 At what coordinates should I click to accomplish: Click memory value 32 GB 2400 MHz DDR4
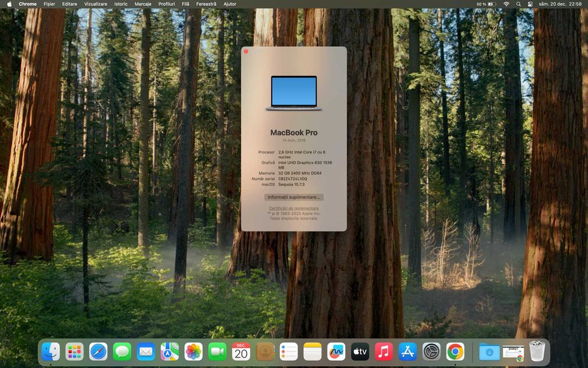pyautogui.click(x=300, y=173)
